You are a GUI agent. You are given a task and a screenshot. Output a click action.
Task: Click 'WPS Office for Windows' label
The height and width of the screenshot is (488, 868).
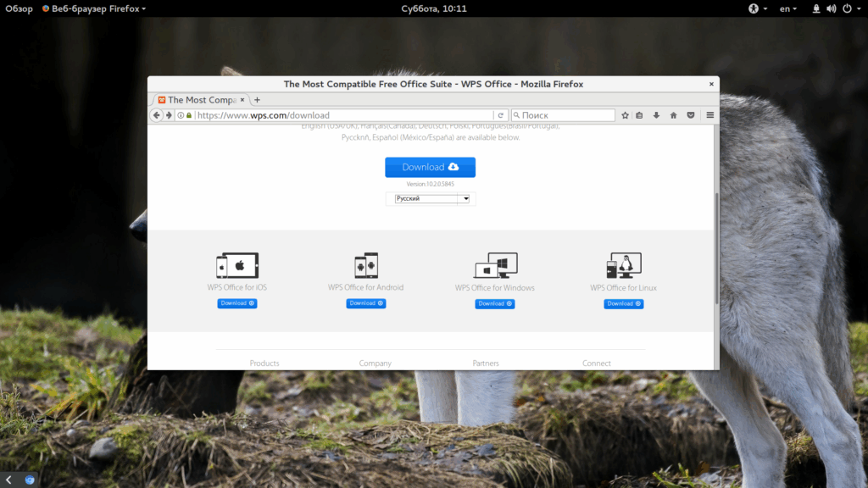click(x=495, y=288)
